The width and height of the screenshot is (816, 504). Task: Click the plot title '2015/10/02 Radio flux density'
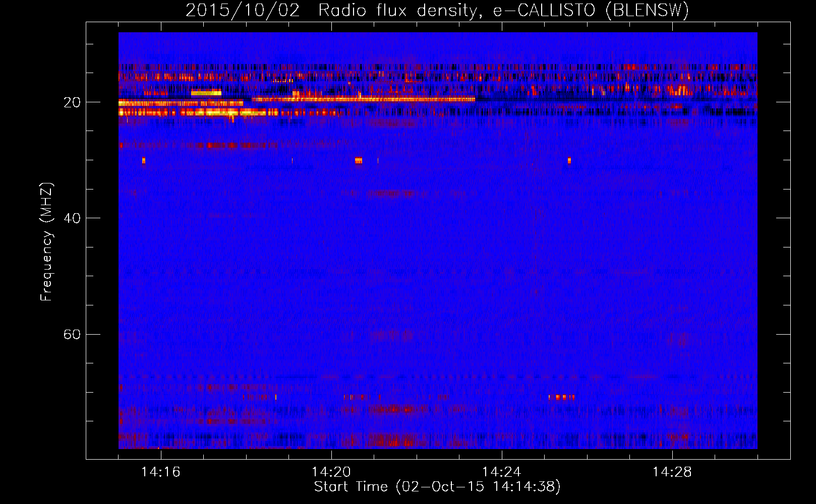coord(437,11)
